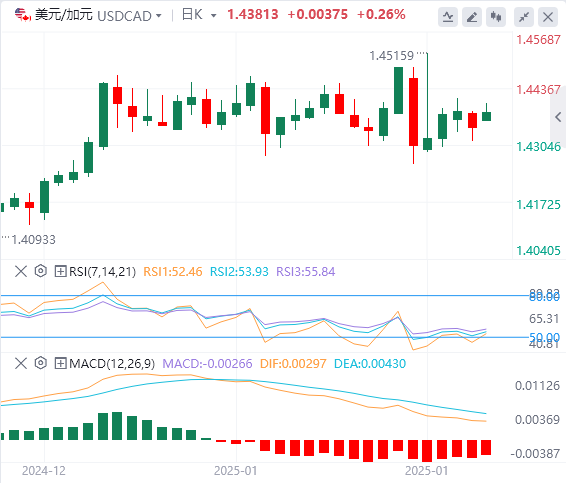Click the DEA:0.00430 value
Image resolution: width=566 pixels, height=483 pixels.
[x=370, y=364]
